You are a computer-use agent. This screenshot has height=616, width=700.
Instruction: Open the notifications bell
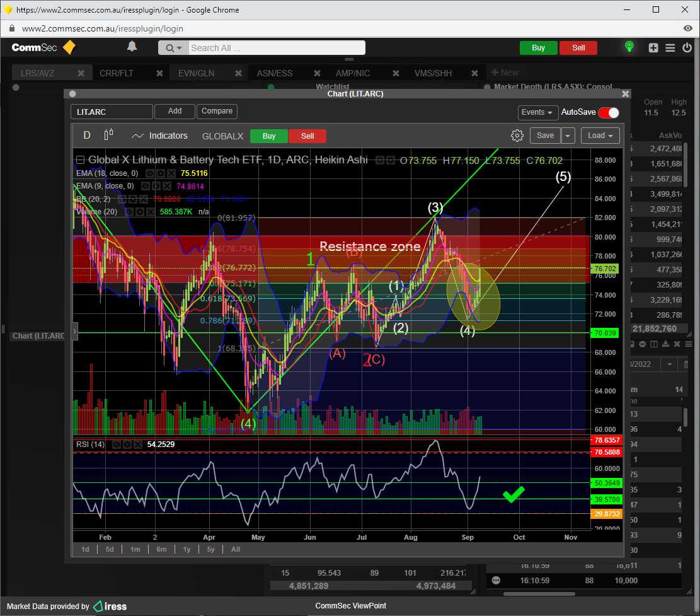coord(132,47)
